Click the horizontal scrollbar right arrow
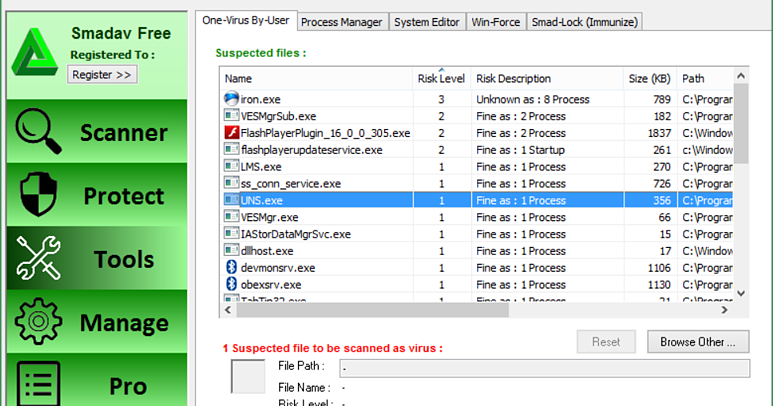Viewport: 773px width, 406px height. pyautogui.click(x=724, y=310)
